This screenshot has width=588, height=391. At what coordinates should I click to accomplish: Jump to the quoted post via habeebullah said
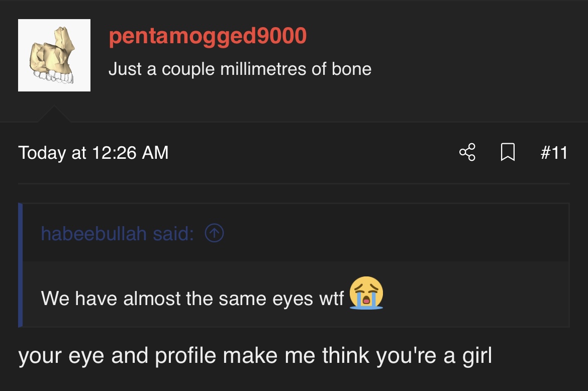coord(117,234)
